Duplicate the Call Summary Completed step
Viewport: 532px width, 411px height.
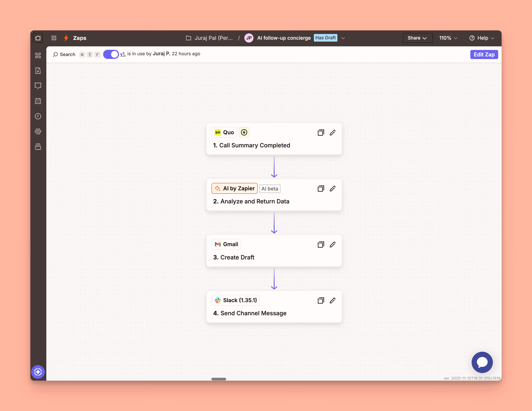coord(321,133)
